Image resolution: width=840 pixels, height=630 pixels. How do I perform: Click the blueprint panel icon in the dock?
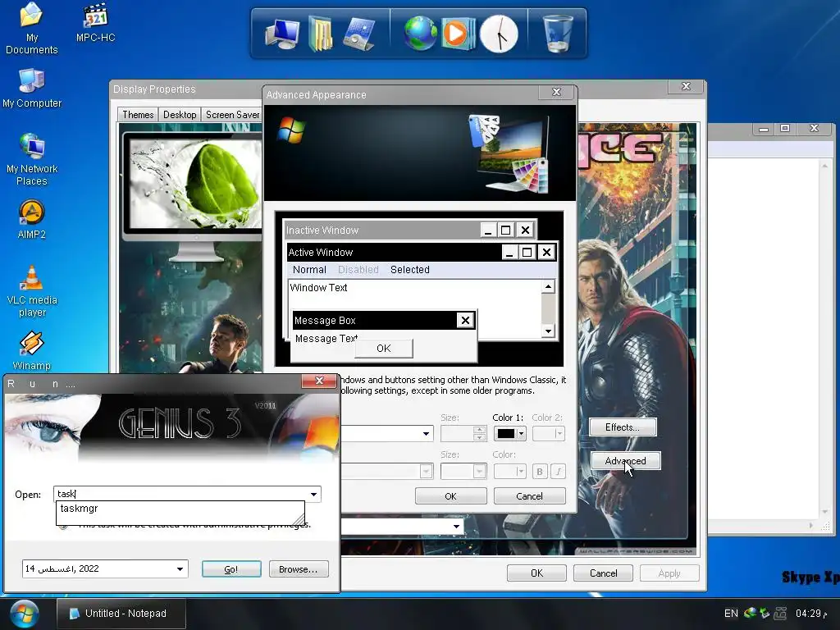[x=359, y=34]
